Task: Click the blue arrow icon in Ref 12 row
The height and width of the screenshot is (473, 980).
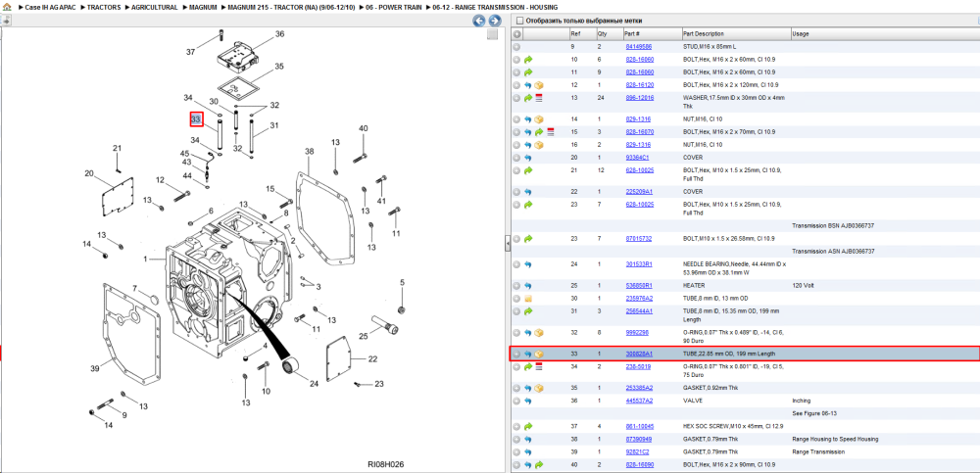Action: (528, 85)
